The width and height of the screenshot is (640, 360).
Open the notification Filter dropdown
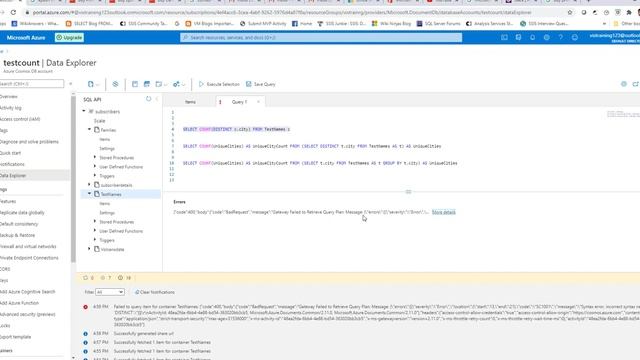pyautogui.click(x=109, y=292)
